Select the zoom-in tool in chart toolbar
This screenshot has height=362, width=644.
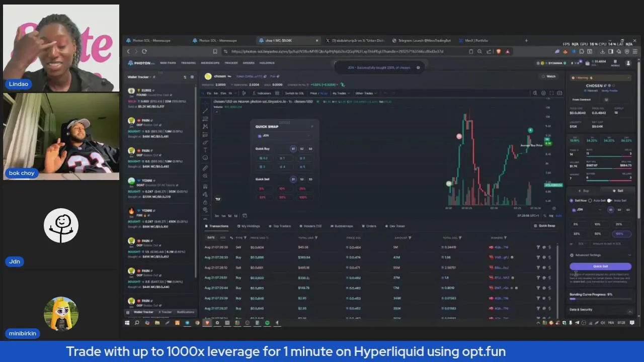(205, 176)
